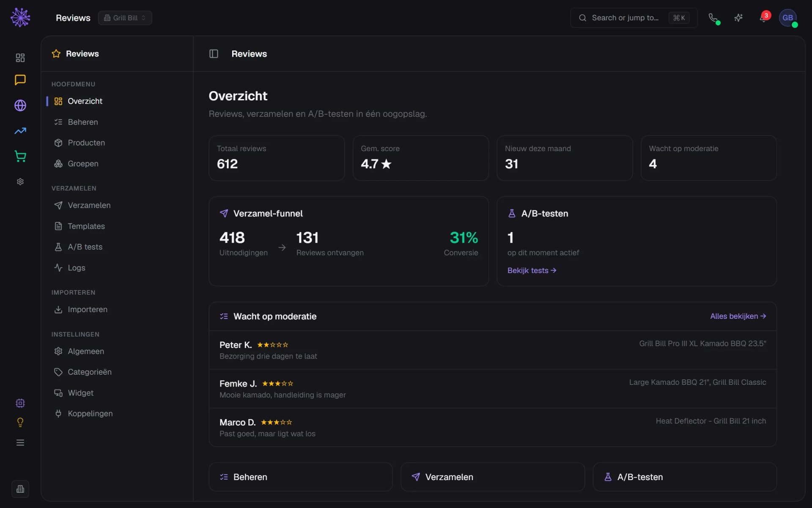Click the snowflake app logo
The height and width of the screenshot is (508, 812).
(20, 17)
